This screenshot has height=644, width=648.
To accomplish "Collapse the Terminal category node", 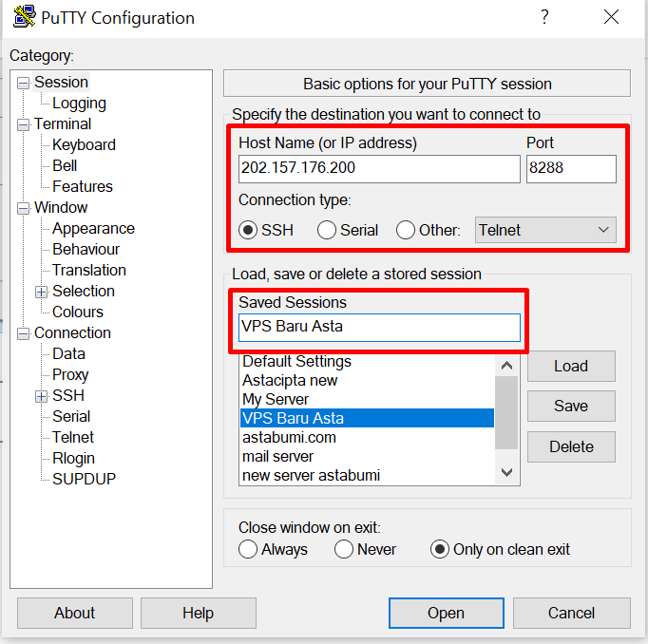I will pos(23,124).
